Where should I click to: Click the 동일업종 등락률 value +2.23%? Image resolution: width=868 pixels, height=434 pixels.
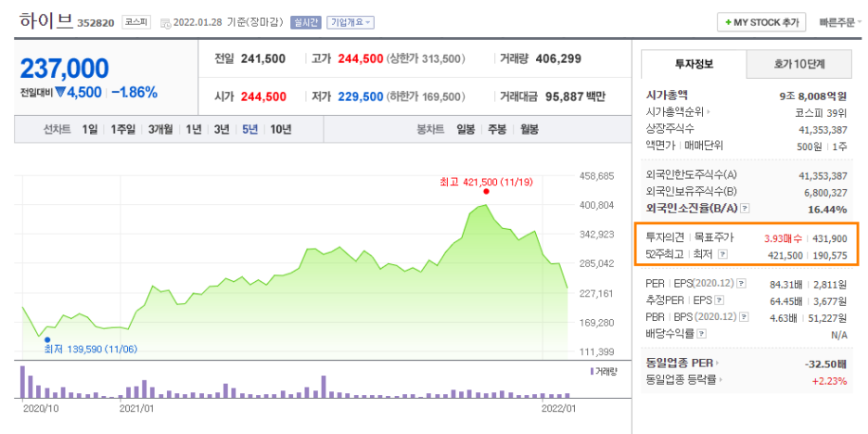[829, 381]
